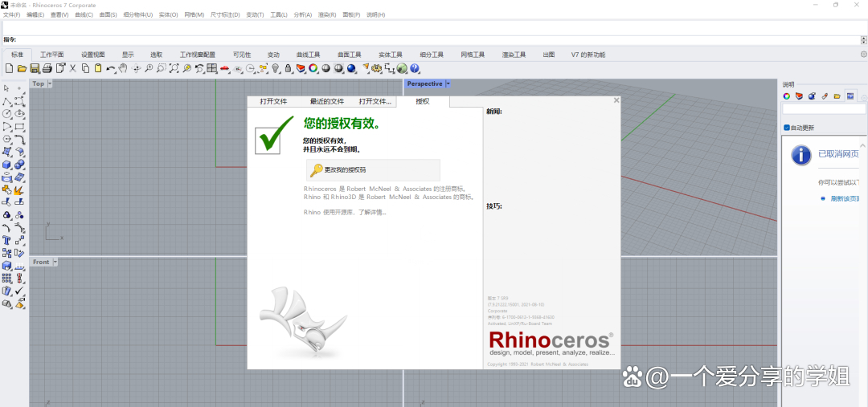Click the 了解详情 open source link
This screenshot has width=868, height=407.
click(x=371, y=212)
